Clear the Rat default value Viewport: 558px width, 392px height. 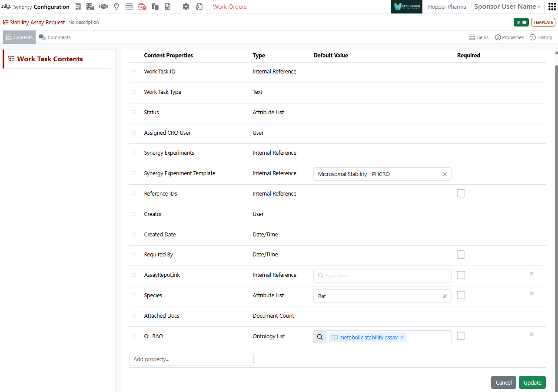click(x=445, y=296)
